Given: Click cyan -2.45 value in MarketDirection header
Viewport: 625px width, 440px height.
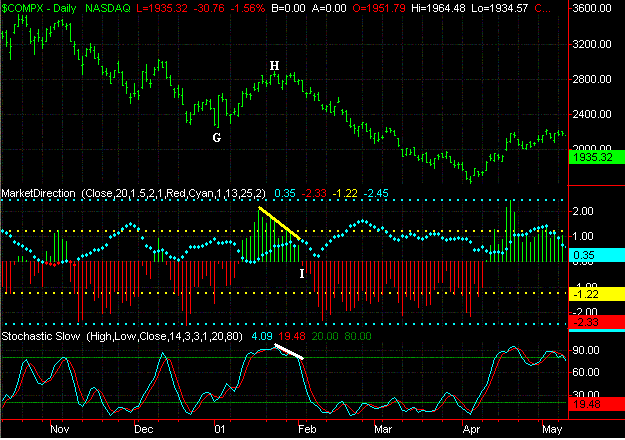Looking at the screenshot, I should (376, 193).
